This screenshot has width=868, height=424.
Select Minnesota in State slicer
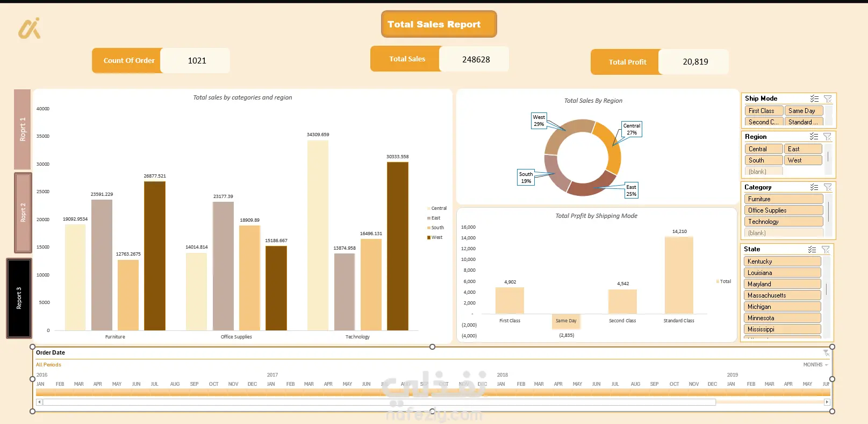coord(783,318)
